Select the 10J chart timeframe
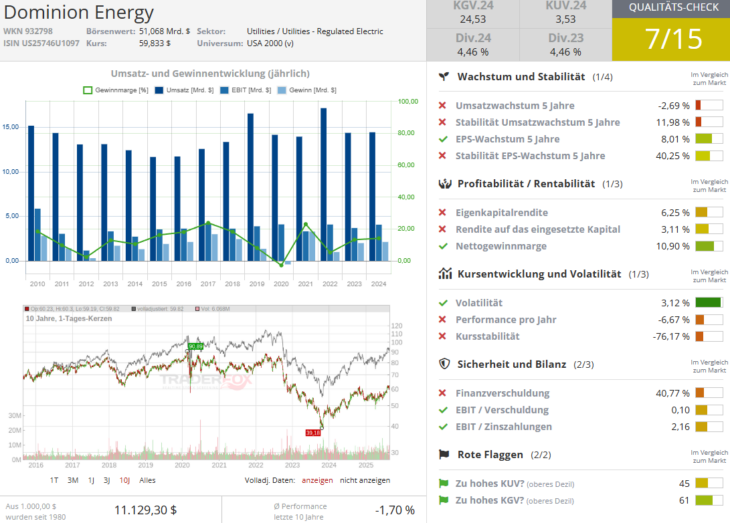Image resolution: width=730 pixels, height=523 pixels. 124,480
